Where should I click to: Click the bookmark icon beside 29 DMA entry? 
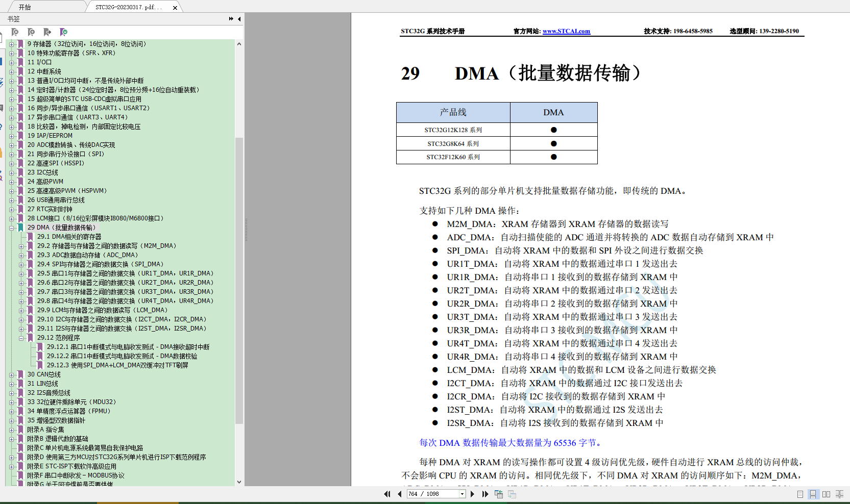[21, 228]
